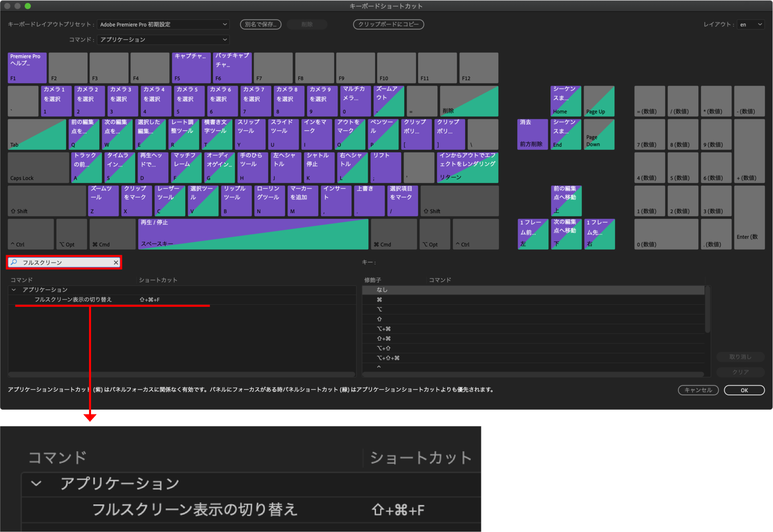The image size is (773, 532).
Task: Clear the search field with X icon
Action: 116,262
